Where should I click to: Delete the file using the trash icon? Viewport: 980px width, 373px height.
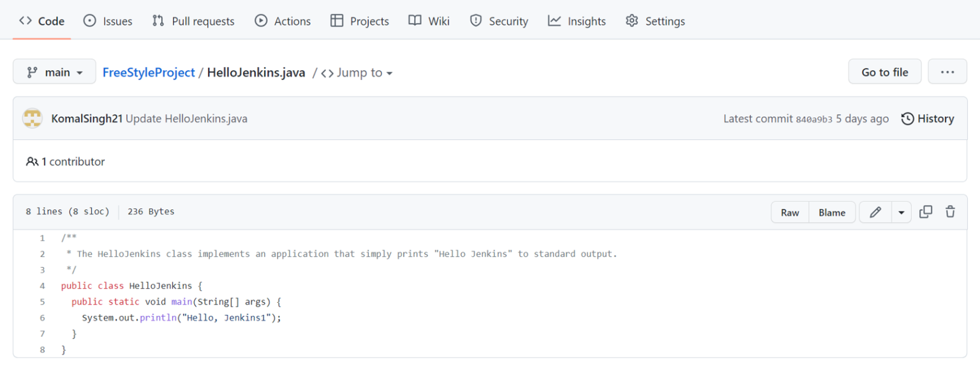pyautogui.click(x=950, y=211)
